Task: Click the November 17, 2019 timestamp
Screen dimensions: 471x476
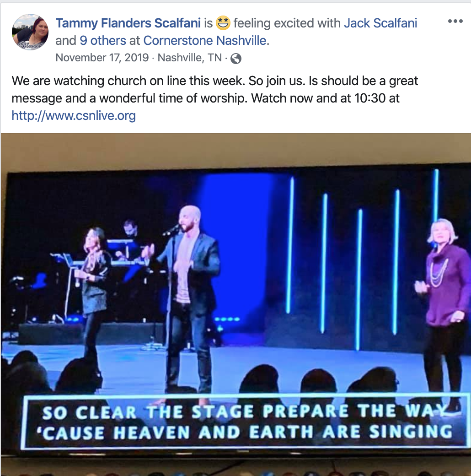Action: pos(102,58)
